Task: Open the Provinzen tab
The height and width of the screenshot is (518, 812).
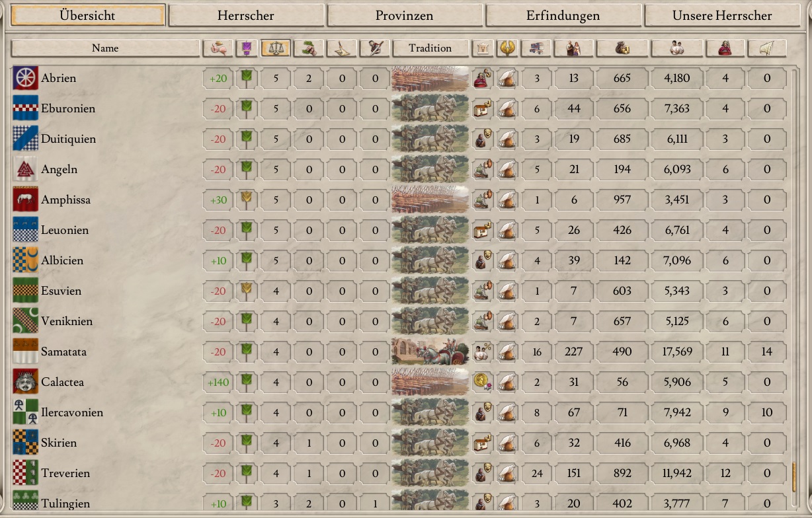Action: coord(405,15)
